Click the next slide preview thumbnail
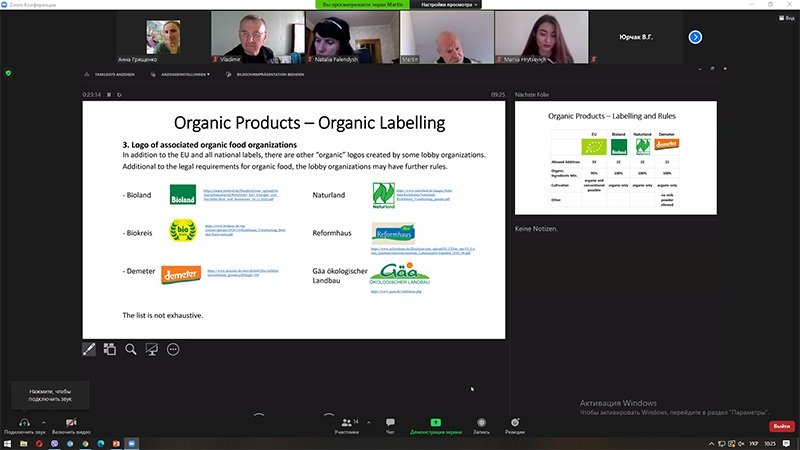 (615, 158)
